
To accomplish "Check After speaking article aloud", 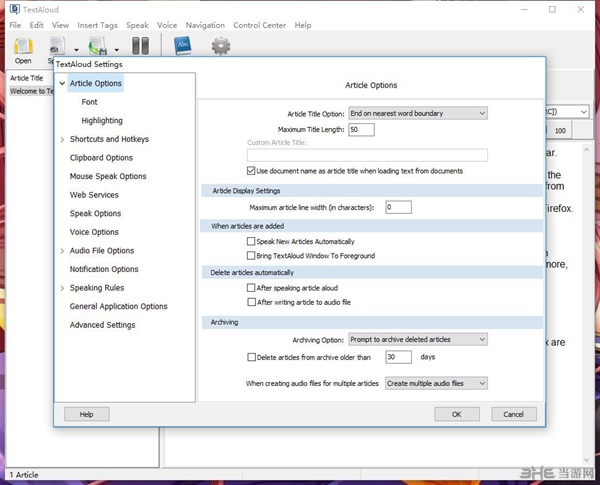I will point(251,288).
